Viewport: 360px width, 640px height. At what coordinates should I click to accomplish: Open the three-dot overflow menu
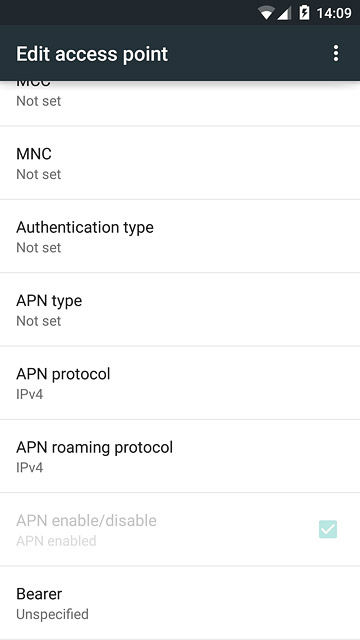pos(336,53)
